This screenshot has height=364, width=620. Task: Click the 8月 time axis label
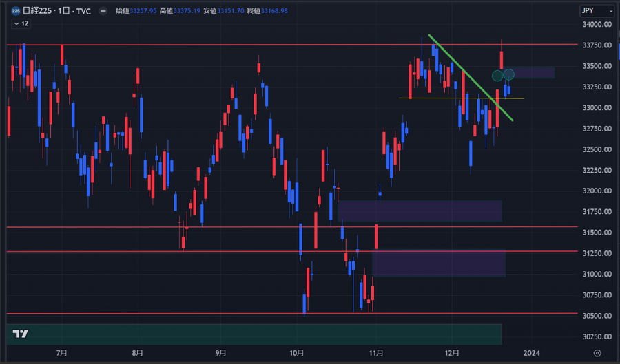[x=138, y=353]
